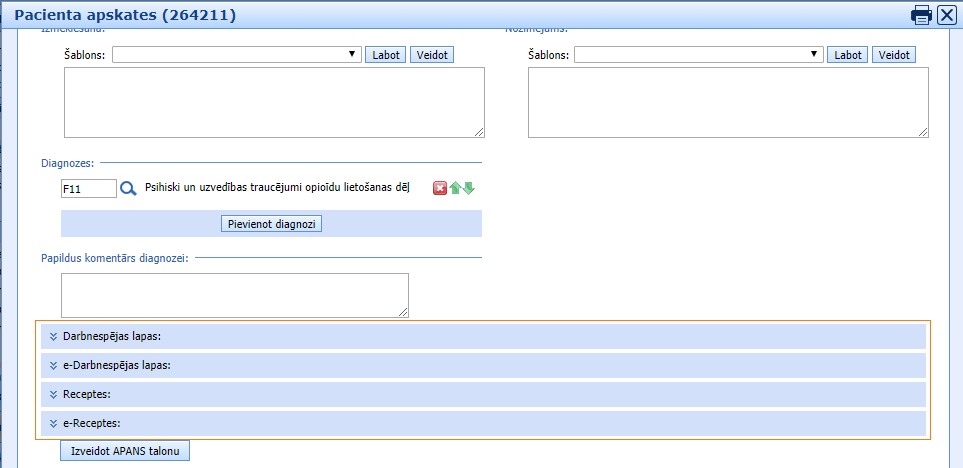Viewport: 963px width, 468px height.
Task: Search diagnosis with the magnifier icon
Action: [x=128, y=188]
